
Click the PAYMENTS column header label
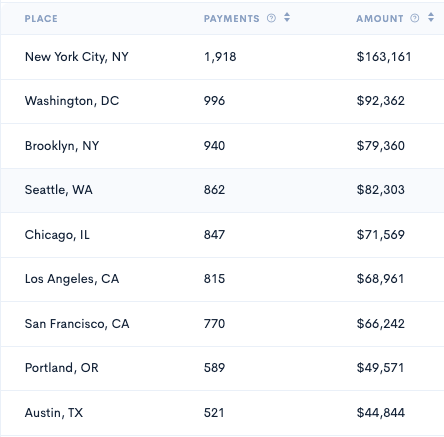coord(231,19)
